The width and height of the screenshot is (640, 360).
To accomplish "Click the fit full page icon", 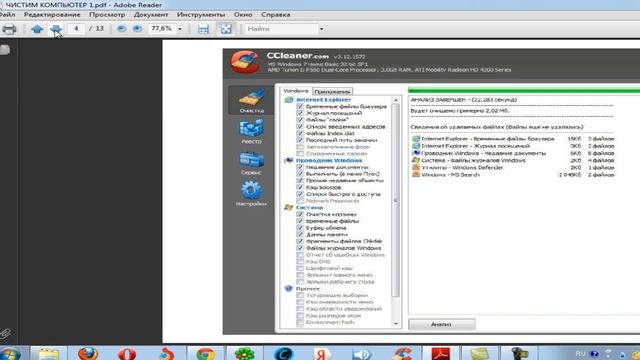I will (x=226, y=29).
